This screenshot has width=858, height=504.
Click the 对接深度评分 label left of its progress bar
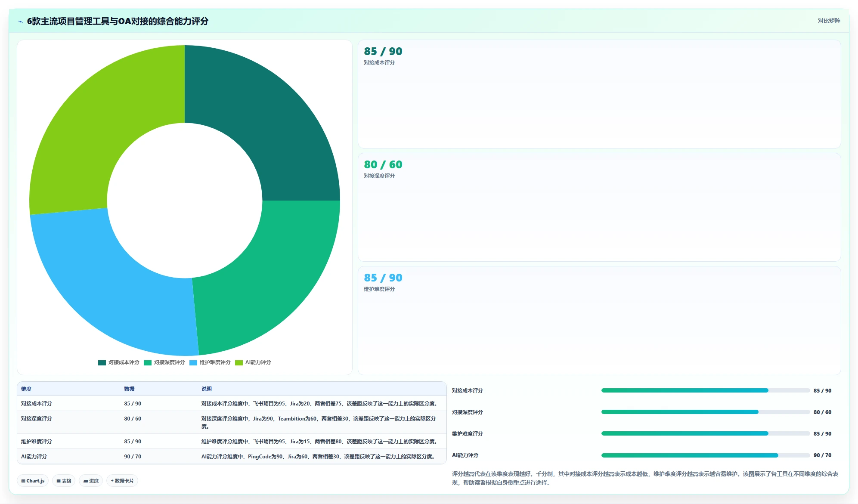click(x=468, y=412)
